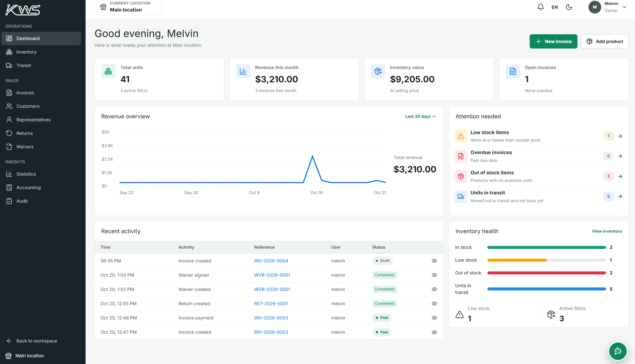The image size is (635, 364).
Task: Click the KWS logo
Action: [x=23, y=10]
